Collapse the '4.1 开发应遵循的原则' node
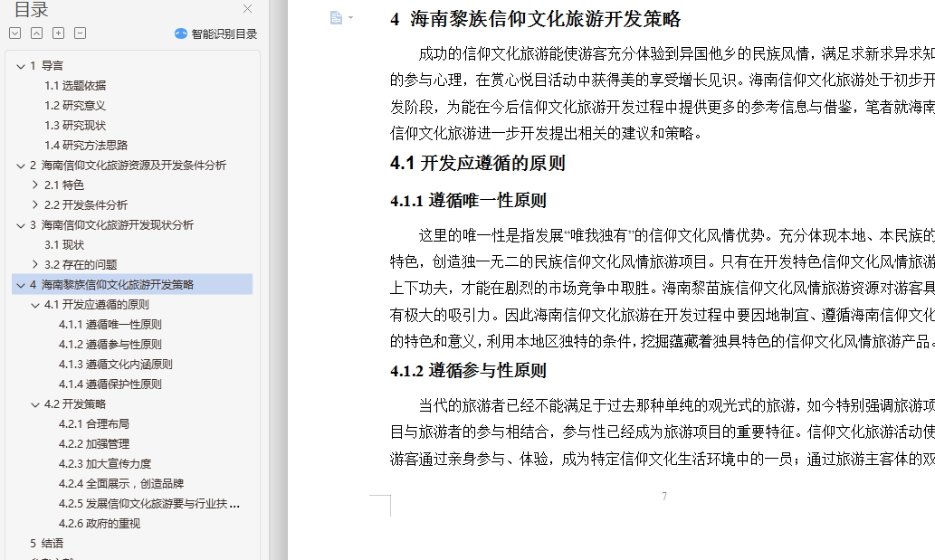 tap(35, 304)
